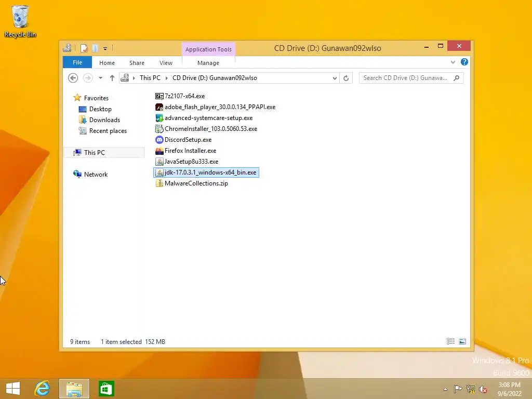Viewport: 532px width, 399px height.
Task: Select MalwareCollections.zip file name
Action: click(196, 183)
